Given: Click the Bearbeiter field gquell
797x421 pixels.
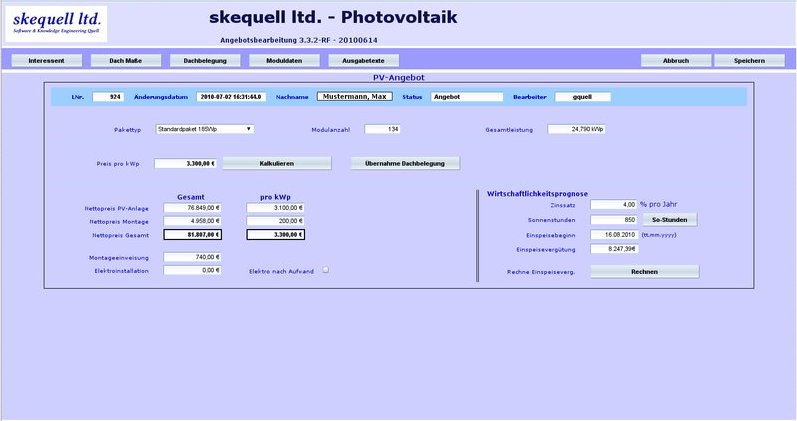Looking at the screenshot, I should 583,97.
